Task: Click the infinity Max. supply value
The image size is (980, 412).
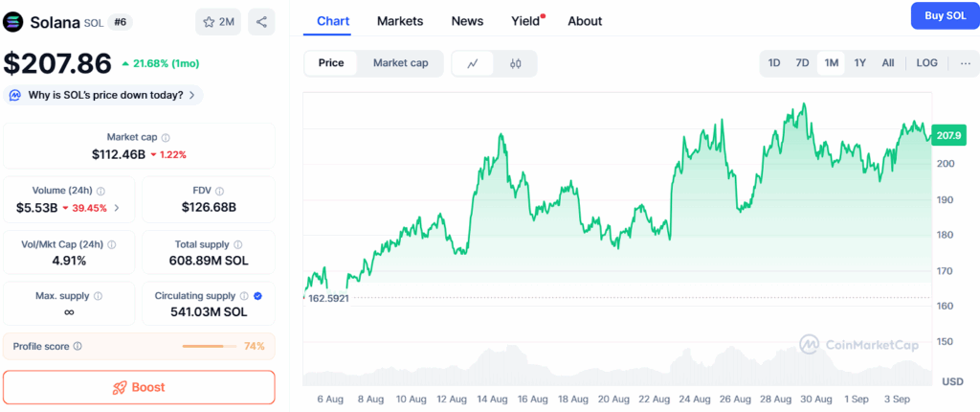Action: tap(69, 311)
